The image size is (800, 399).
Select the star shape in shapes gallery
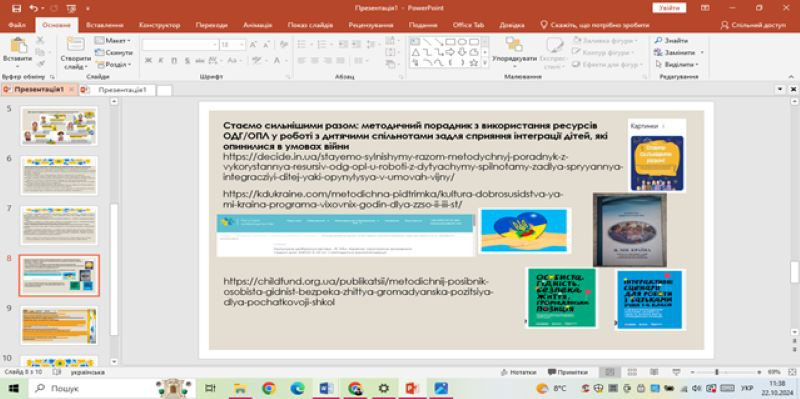(x=473, y=63)
